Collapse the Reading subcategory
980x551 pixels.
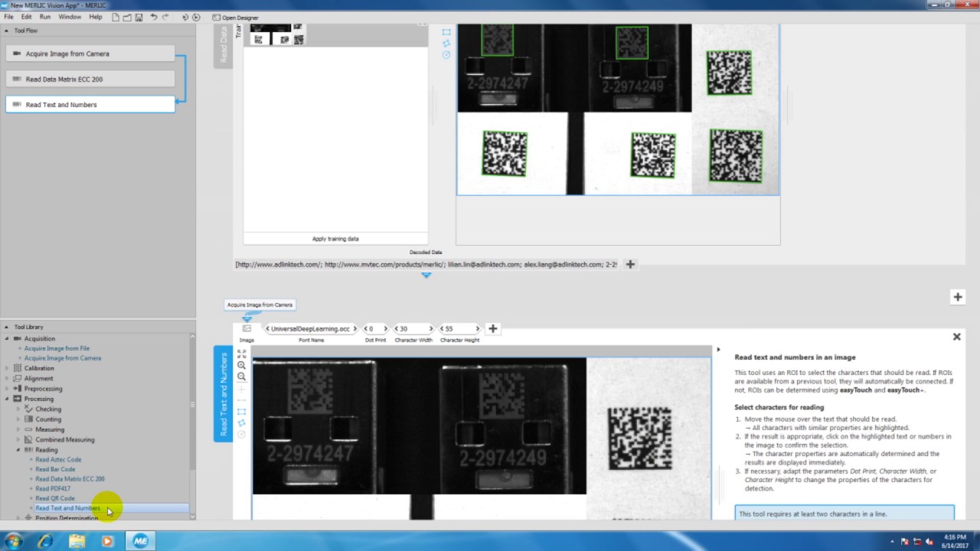tap(18, 450)
